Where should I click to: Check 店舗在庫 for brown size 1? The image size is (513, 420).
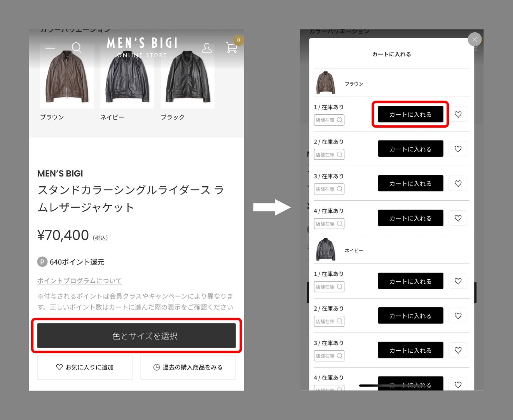coord(329,120)
